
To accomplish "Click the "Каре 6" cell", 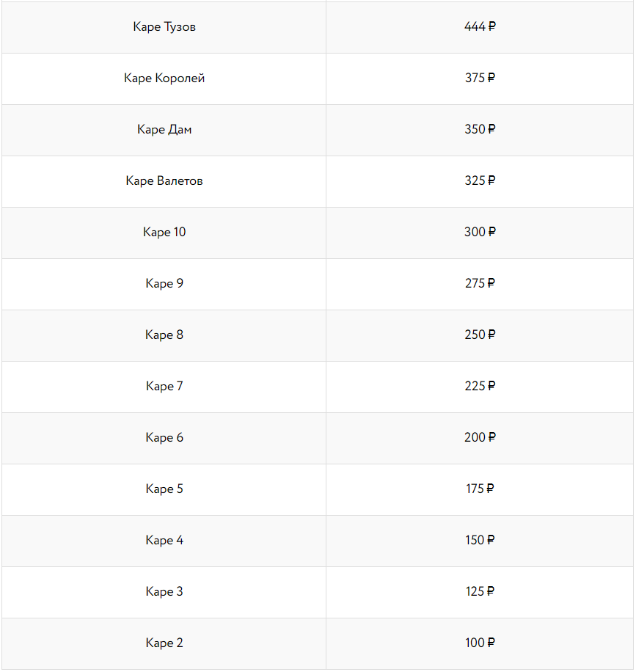I will (164, 438).
